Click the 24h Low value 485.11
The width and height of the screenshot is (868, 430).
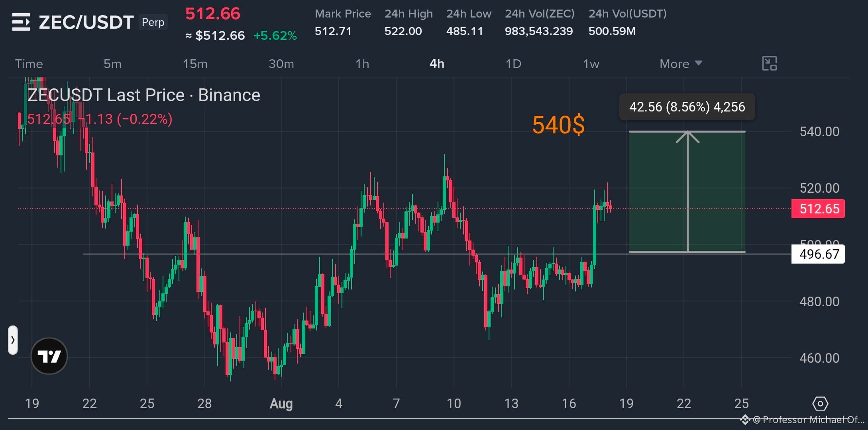click(465, 31)
